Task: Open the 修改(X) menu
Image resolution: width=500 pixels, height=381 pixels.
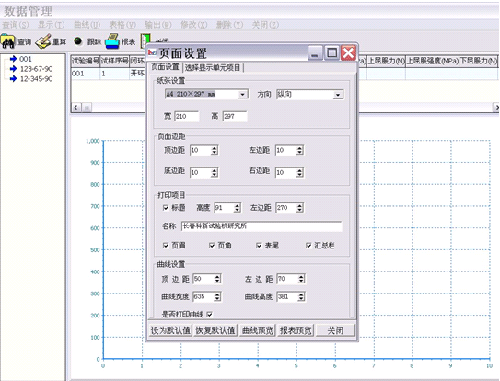Action: [x=194, y=25]
